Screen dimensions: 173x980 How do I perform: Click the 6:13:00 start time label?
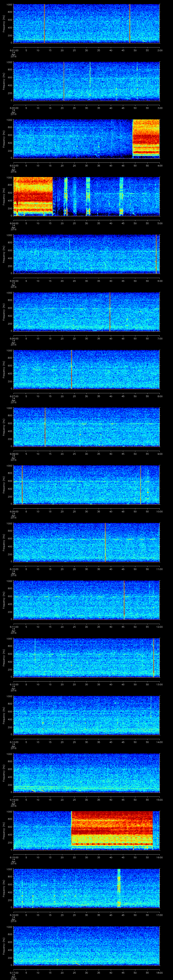pos(14,742)
